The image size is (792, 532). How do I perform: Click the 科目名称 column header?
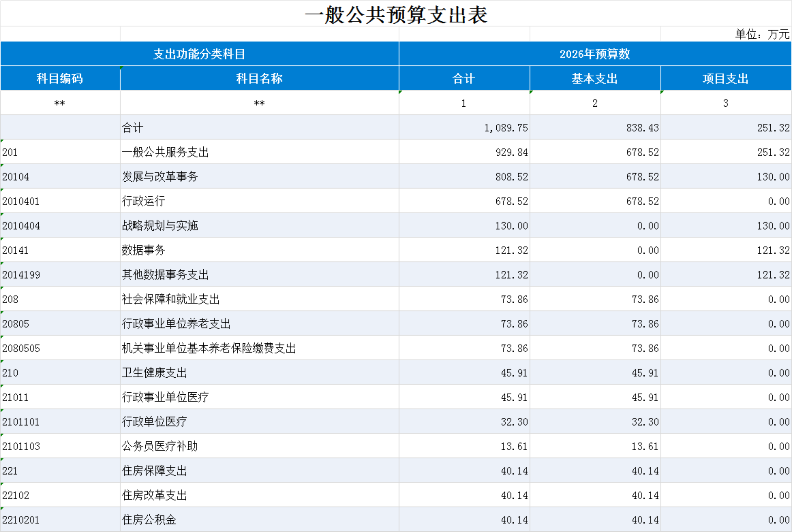[259, 78]
